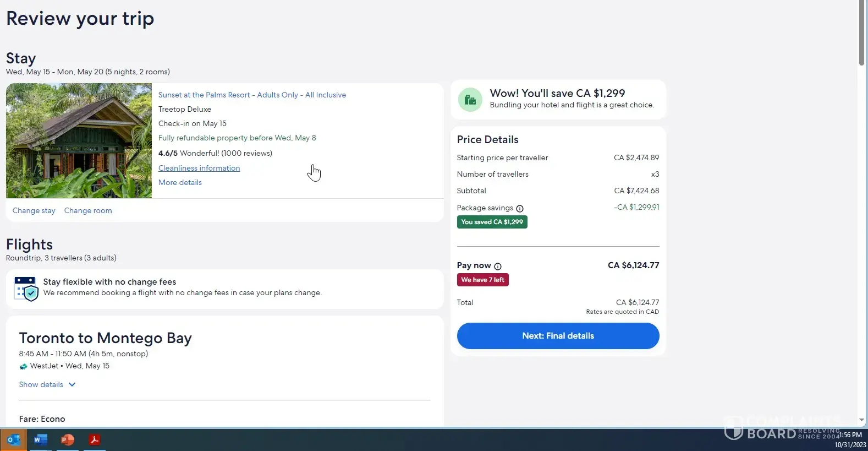Image resolution: width=868 pixels, height=451 pixels.
Task: Click the chevron next to Show details
Action: 72,384
